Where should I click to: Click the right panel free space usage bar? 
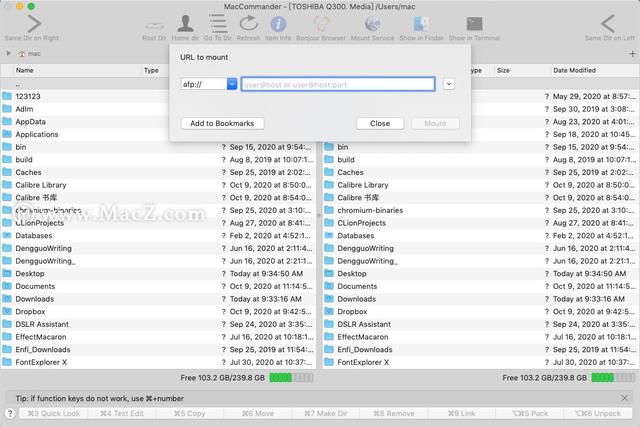[613, 378]
